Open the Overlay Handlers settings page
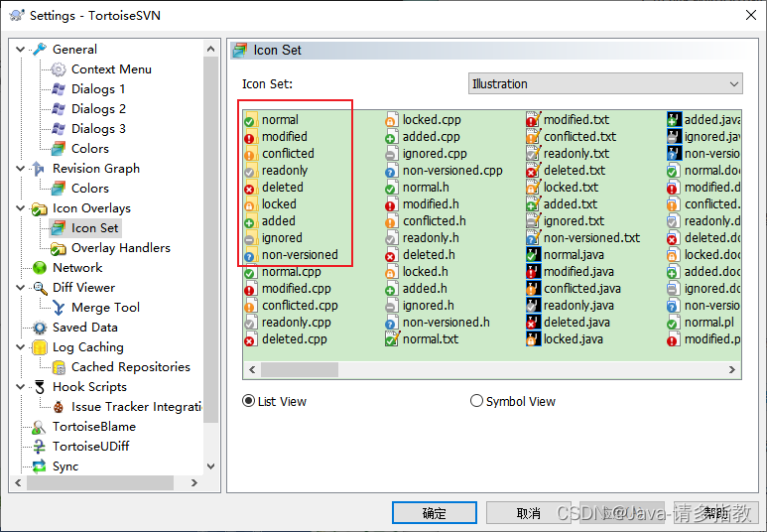The image size is (767, 532). click(121, 248)
